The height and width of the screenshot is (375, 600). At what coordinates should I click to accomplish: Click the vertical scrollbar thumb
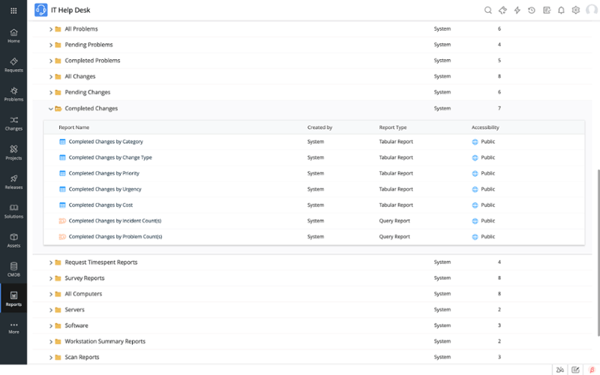598,253
